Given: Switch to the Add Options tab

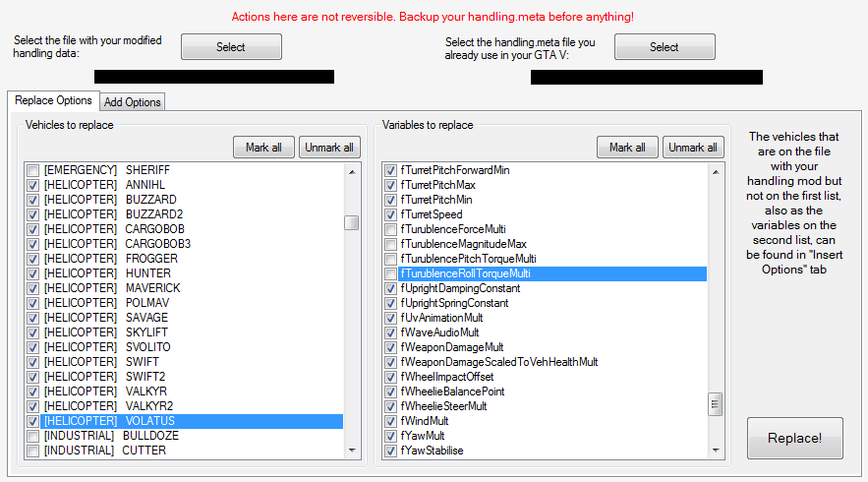Looking at the screenshot, I should 132,102.
